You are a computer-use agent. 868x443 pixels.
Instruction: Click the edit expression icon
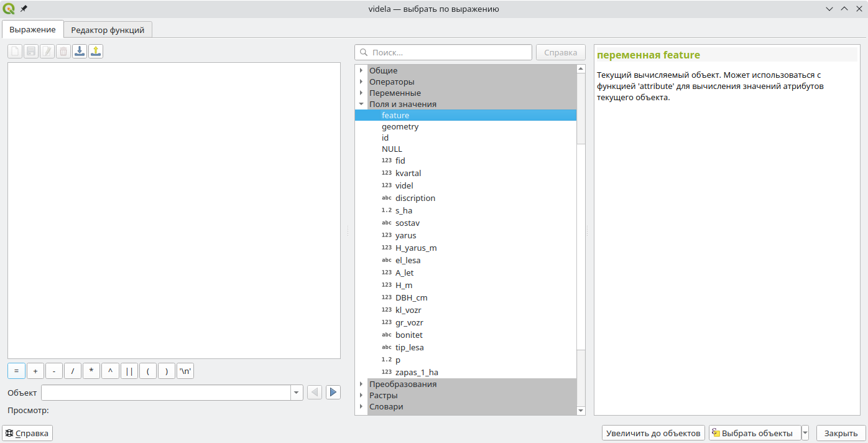pos(47,52)
